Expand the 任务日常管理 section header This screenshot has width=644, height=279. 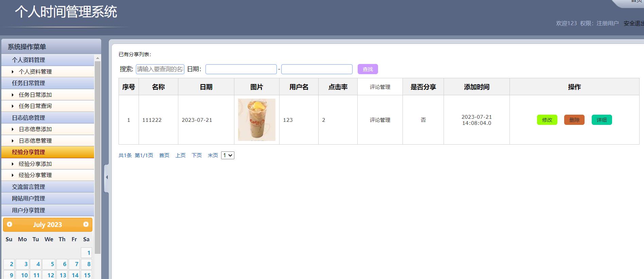[x=48, y=83]
